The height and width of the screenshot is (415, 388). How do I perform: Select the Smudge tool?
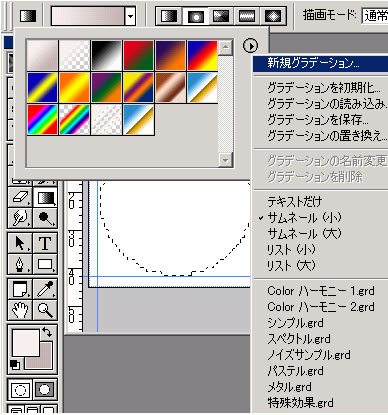pyautogui.click(x=21, y=217)
